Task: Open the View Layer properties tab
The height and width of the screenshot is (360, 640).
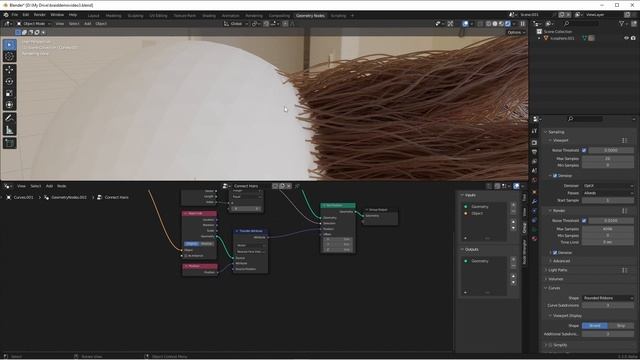Action: pos(534,161)
